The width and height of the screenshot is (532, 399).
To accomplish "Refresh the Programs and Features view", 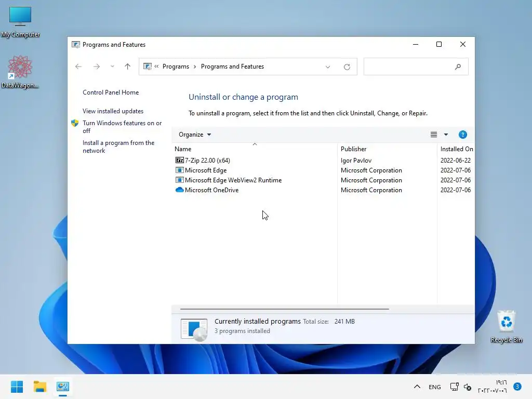I will pos(347,67).
